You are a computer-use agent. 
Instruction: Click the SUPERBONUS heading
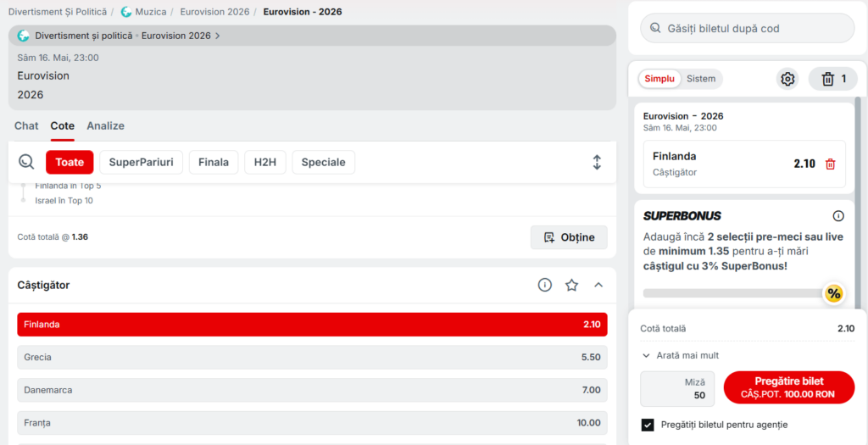click(x=682, y=216)
